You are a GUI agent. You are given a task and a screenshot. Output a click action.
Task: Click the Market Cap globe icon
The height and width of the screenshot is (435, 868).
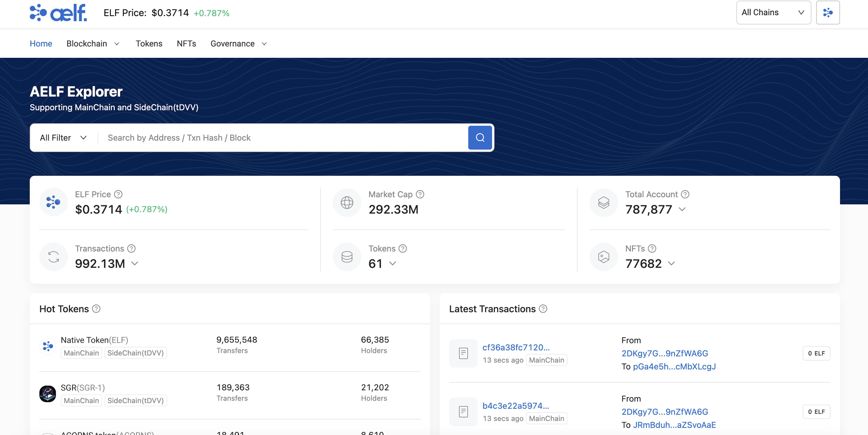point(347,203)
